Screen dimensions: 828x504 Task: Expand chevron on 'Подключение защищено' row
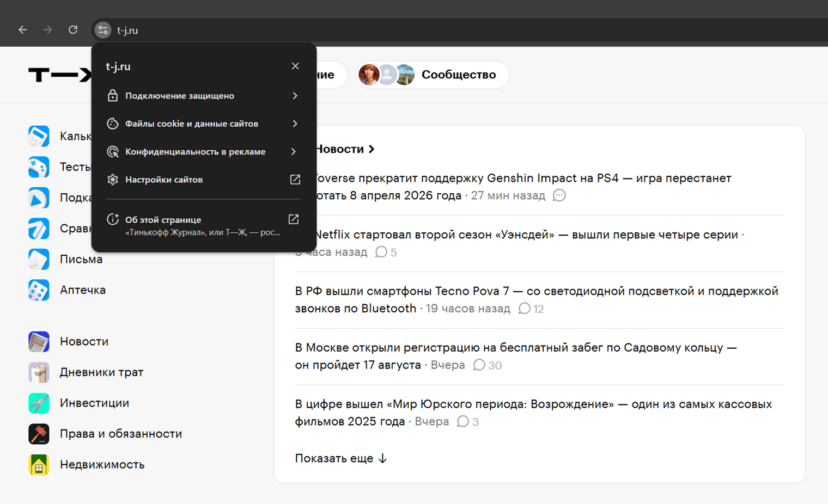point(295,96)
